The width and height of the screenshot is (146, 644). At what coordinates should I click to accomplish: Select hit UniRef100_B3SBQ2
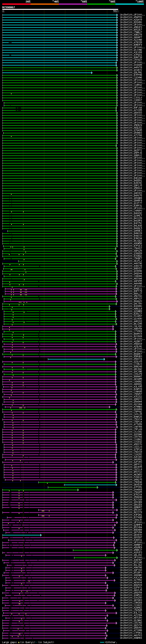[131, 256]
